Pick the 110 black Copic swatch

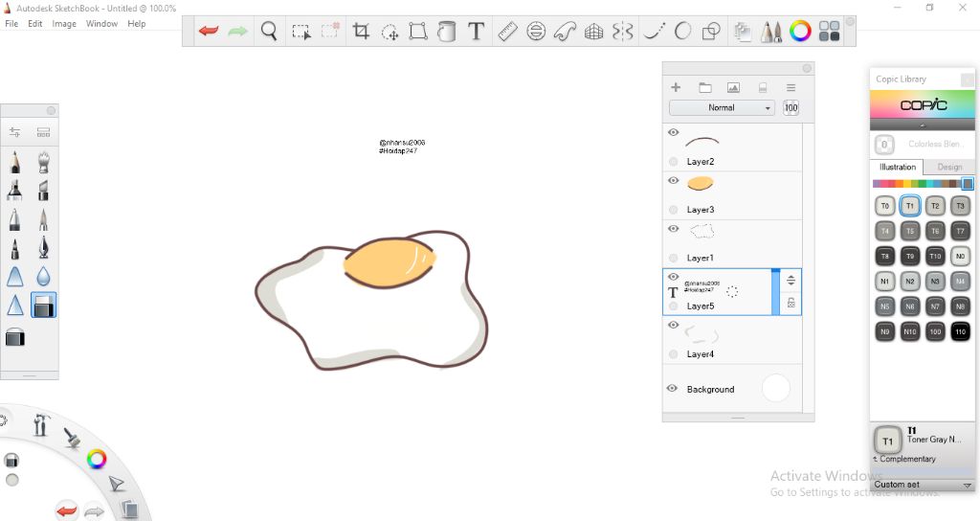coord(960,331)
